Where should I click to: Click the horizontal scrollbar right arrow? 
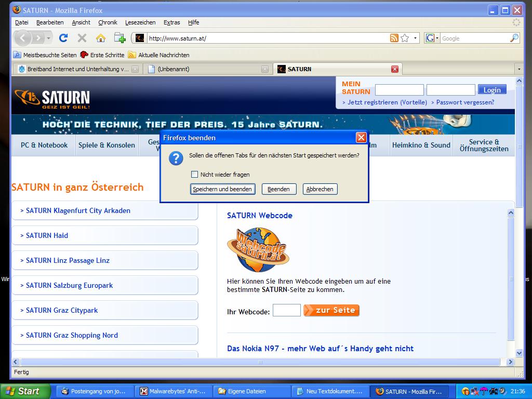(510, 362)
